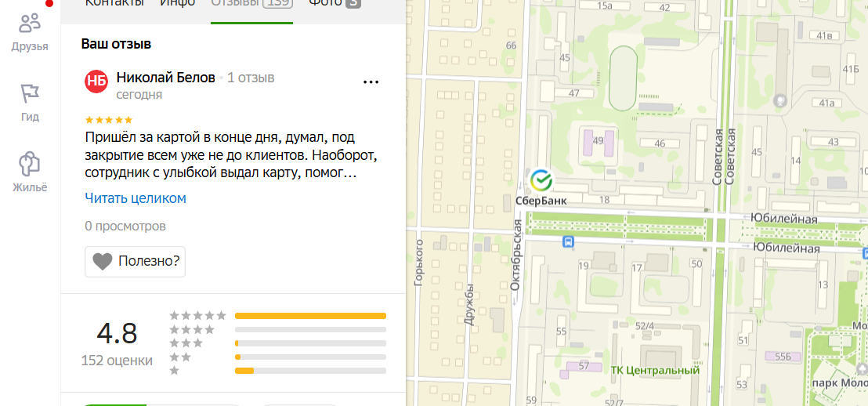The width and height of the screenshot is (868, 406).
Task: Click the 'сегодня' review date
Action: (x=139, y=95)
